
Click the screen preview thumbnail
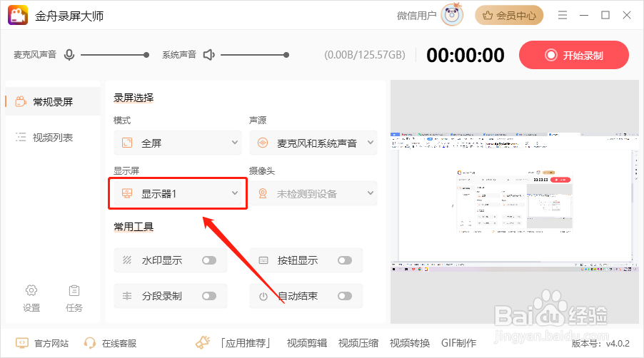[x=514, y=202]
